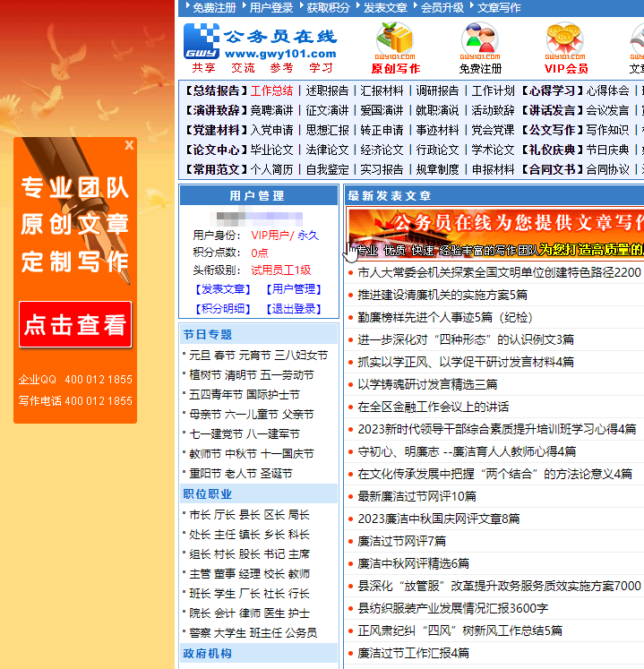
Task: Open article 以学铸魂研讨发言精选三篇
Action: click(427, 384)
